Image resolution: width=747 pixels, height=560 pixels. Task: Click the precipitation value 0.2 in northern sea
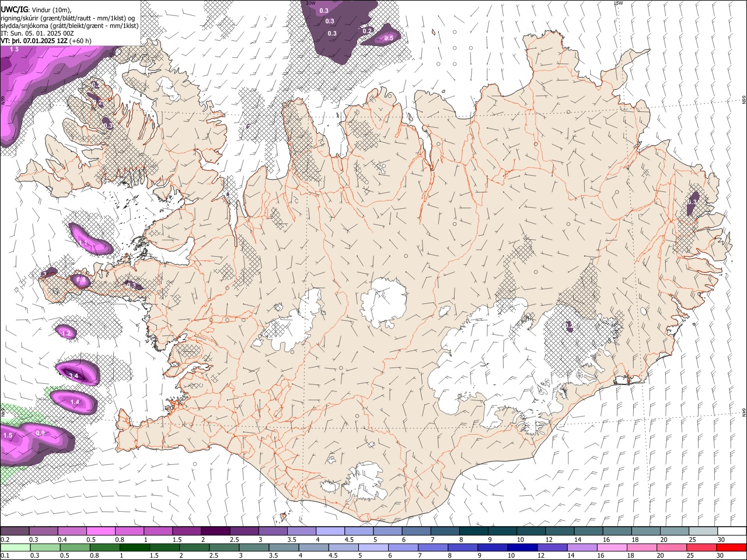pos(367,31)
